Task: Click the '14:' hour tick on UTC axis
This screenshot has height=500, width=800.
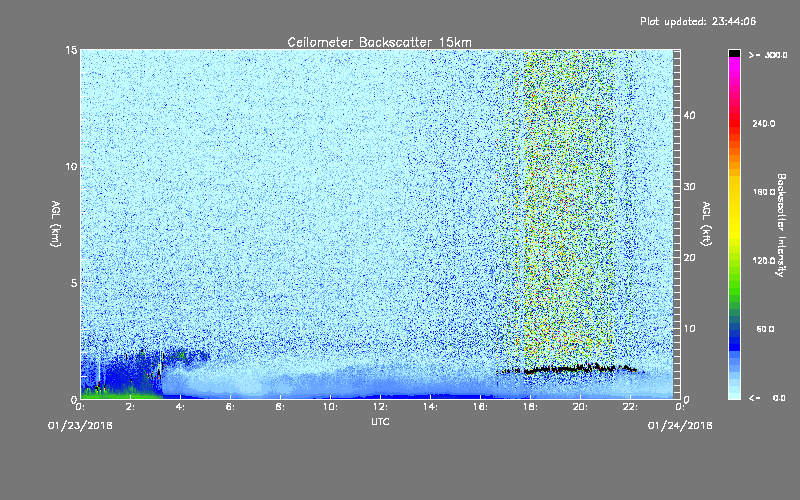Action: pos(430,407)
